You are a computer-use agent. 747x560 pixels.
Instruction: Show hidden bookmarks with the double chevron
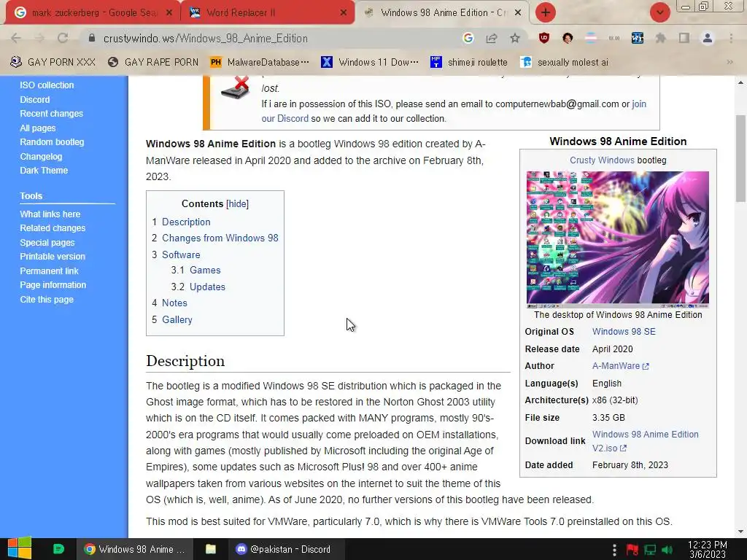click(x=729, y=63)
